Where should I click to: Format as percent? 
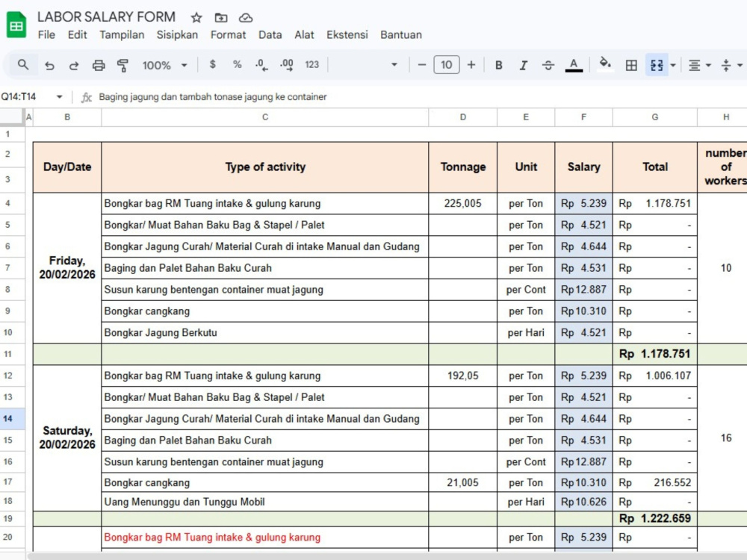238,64
